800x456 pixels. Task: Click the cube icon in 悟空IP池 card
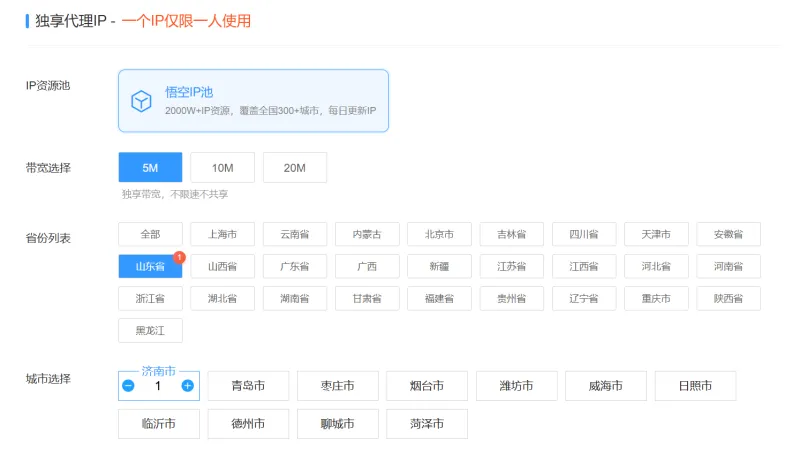(142, 101)
